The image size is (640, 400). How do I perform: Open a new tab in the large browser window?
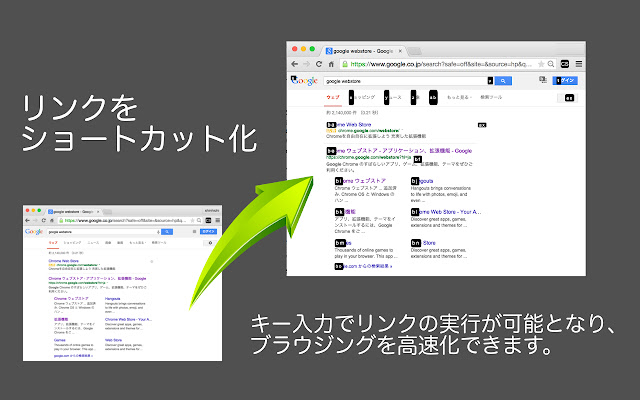tap(415, 51)
